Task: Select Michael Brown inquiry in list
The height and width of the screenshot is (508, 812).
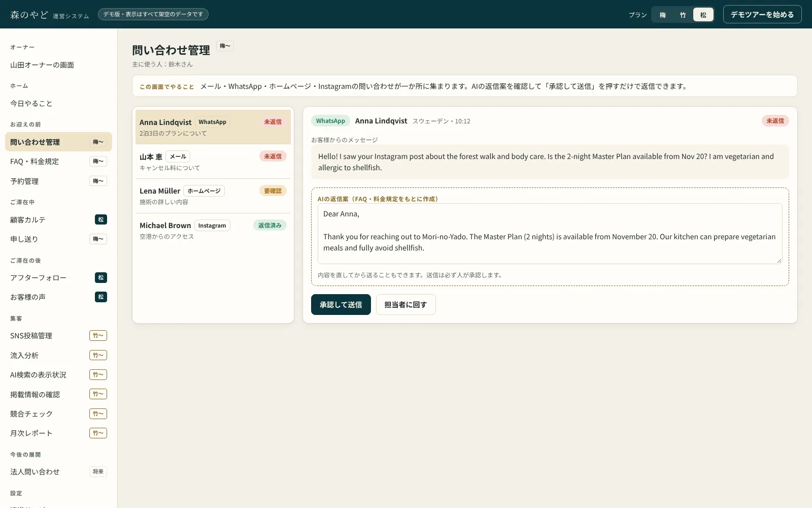Action: click(213, 231)
